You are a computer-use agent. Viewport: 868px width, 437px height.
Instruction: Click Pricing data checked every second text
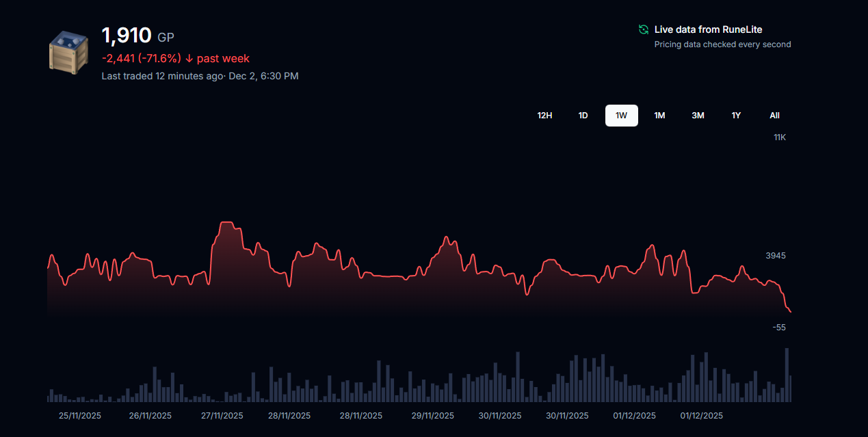pos(722,44)
